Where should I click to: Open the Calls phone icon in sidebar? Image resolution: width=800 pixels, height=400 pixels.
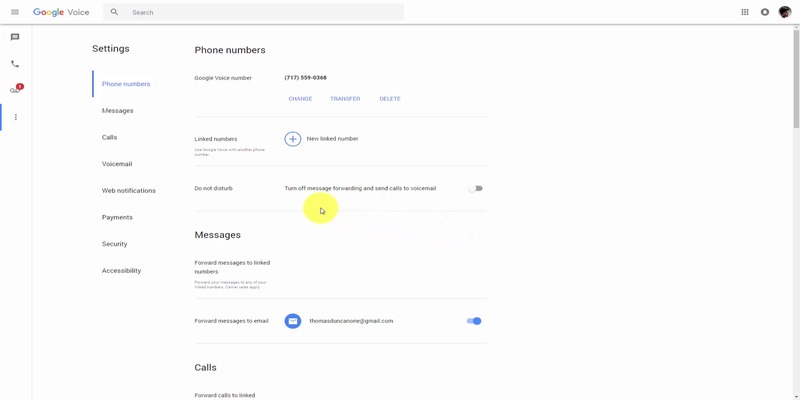point(15,64)
